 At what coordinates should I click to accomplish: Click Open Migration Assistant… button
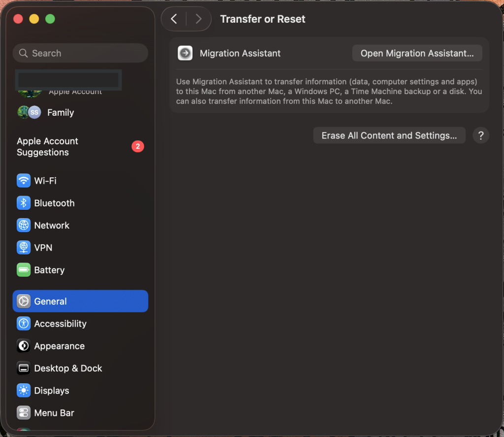417,53
